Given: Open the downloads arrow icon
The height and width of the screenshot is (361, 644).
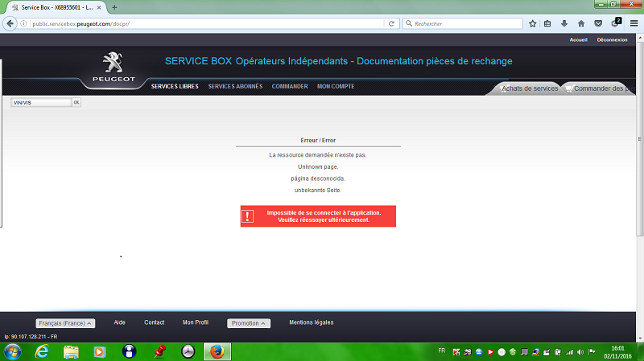Looking at the screenshot, I should (564, 24).
